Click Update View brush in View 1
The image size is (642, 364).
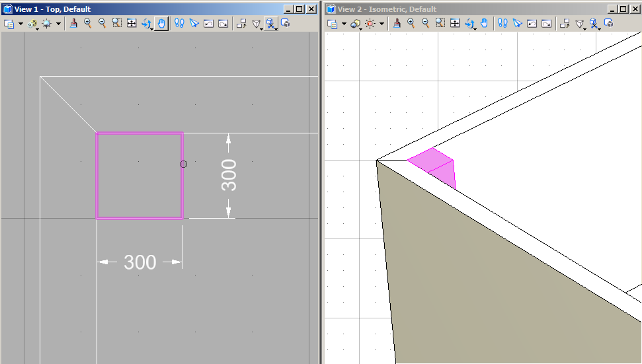[x=73, y=23]
